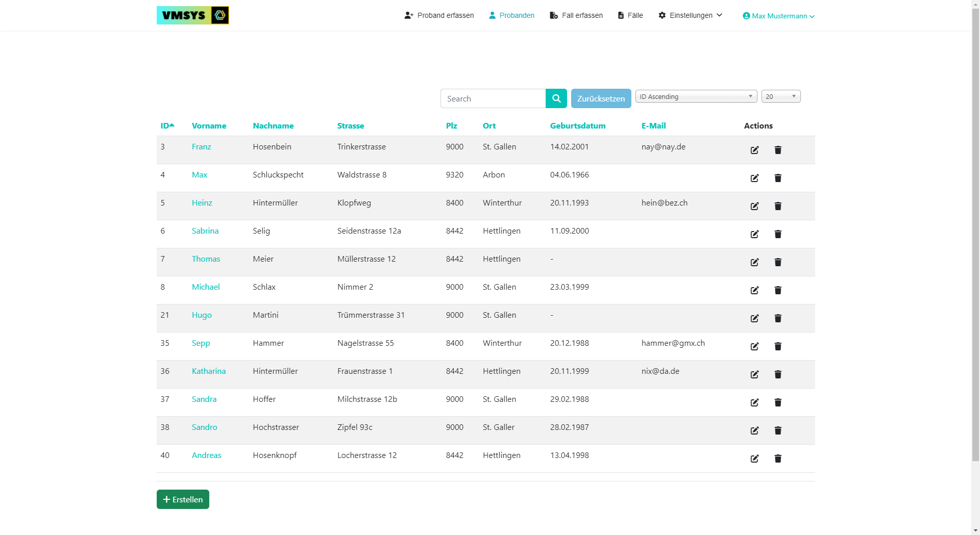Go to Proband erfassen in navigation
The height and width of the screenshot is (535, 980).
coord(439,15)
